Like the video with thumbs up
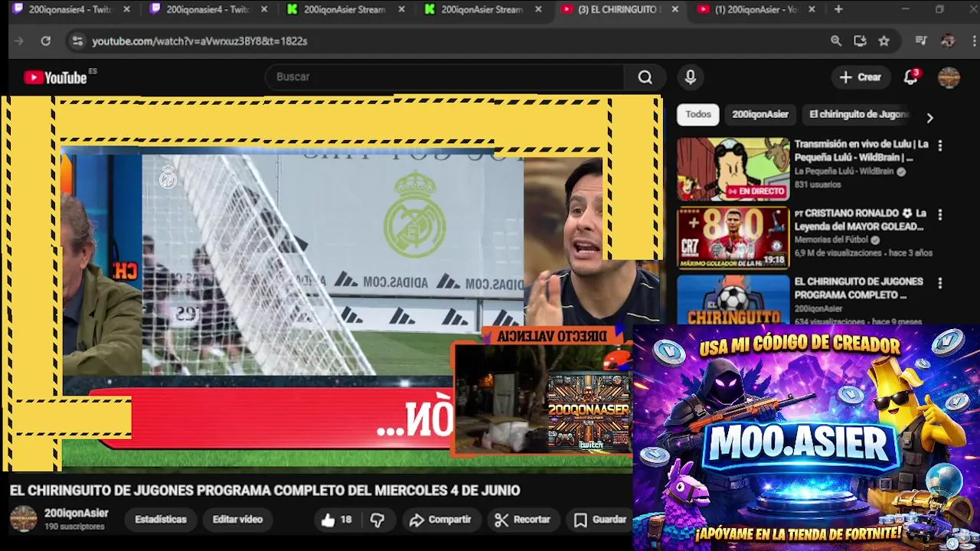This screenshot has height=551, width=980. pyautogui.click(x=336, y=520)
